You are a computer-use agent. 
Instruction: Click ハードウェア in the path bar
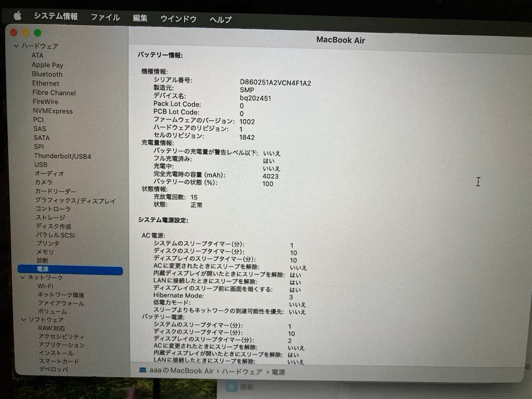(242, 371)
